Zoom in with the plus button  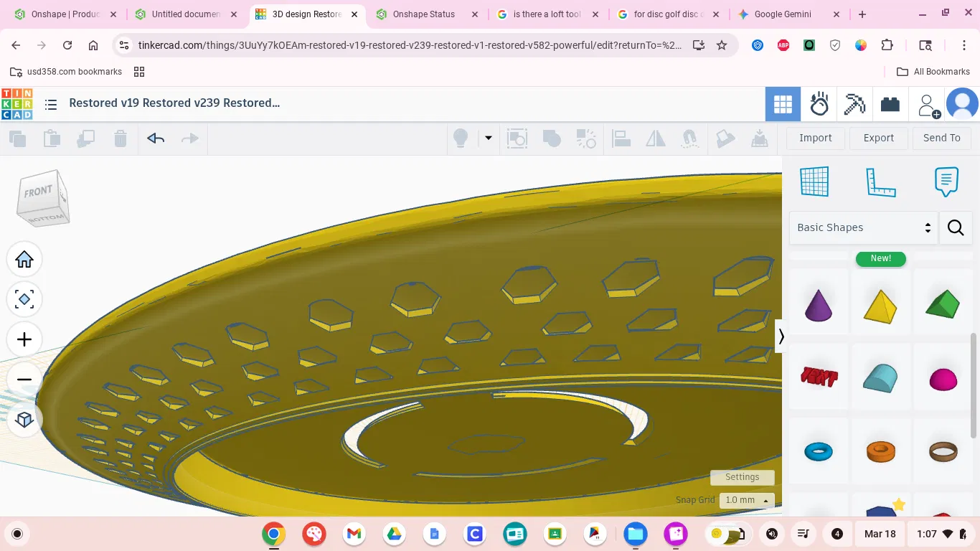pyautogui.click(x=24, y=339)
